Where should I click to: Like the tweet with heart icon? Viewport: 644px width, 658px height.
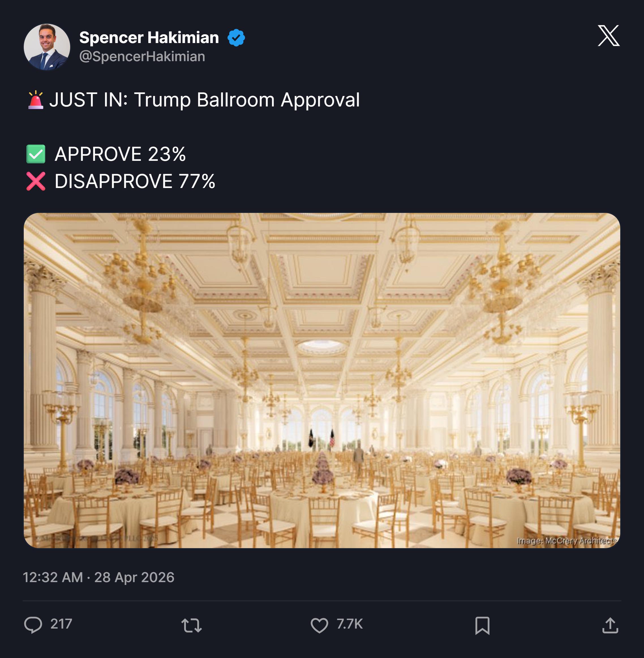(319, 625)
